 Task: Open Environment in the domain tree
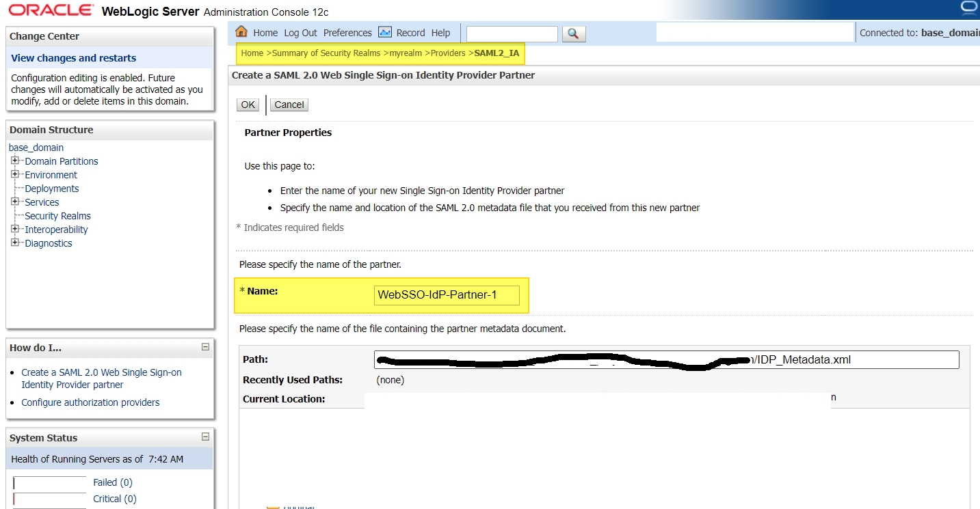(51, 175)
